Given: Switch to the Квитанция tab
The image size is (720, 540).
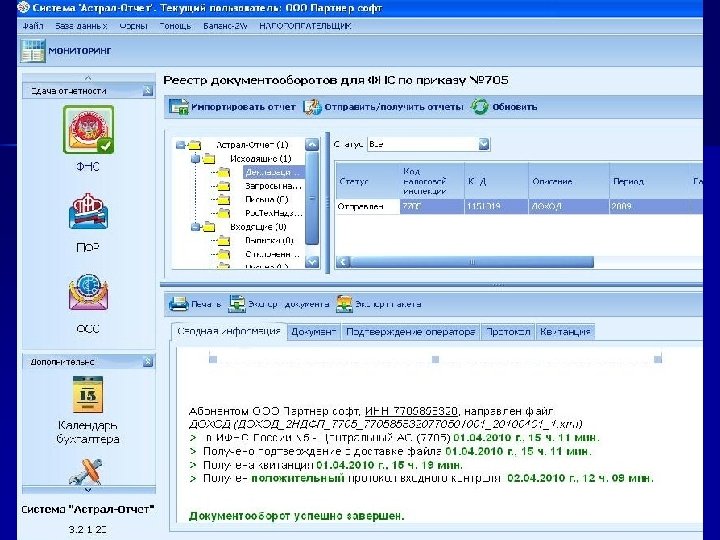Looking at the screenshot, I should click(565, 332).
